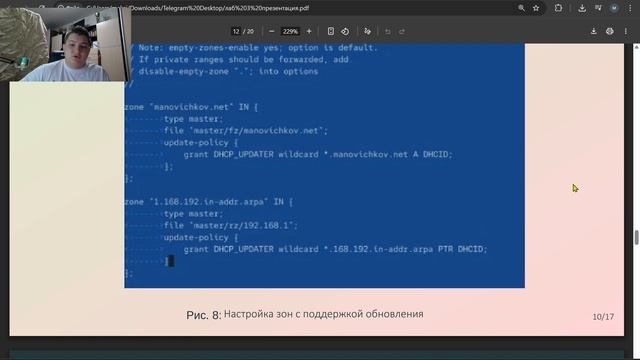Bookmark this page with the star
640x360 pixels.
[536, 8]
